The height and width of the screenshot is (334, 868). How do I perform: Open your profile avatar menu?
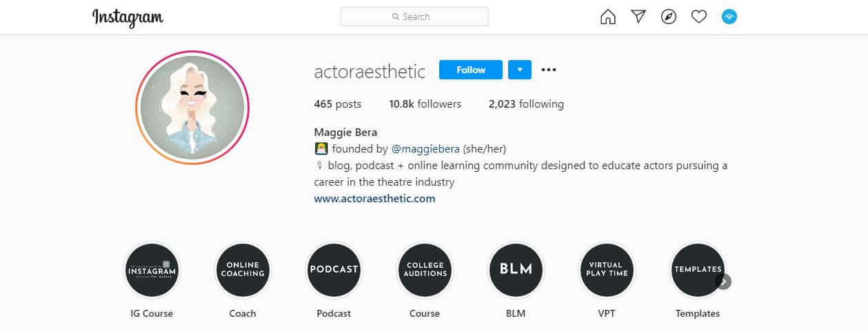729,17
